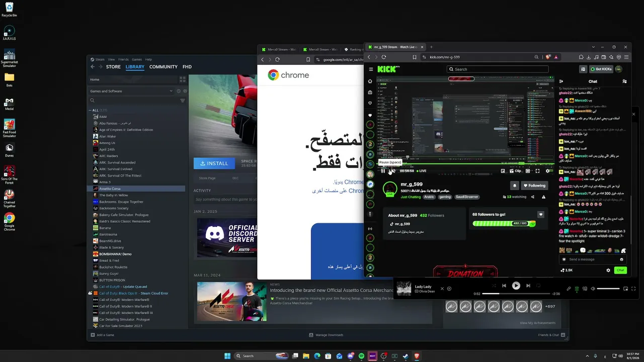Go back in Steam navigation
The height and width of the screenshot is (362, 644).
[x=93, y=67]
